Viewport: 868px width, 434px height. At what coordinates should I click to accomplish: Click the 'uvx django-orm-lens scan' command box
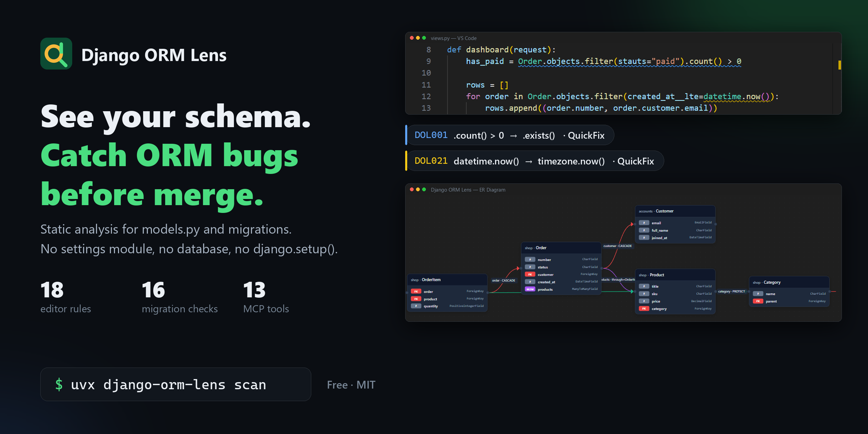point(176,384)
